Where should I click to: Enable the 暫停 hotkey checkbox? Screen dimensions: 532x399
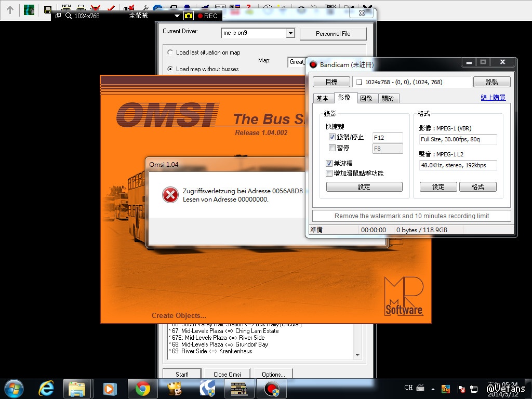point(332,148)
